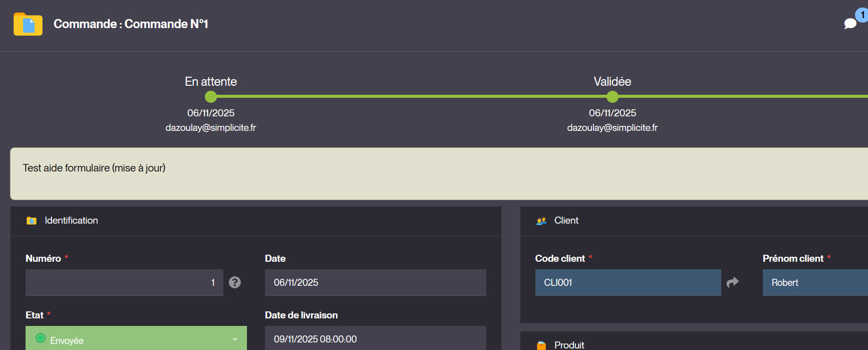
Task: Click the Identification section folder icon
Action: coord(32,221)
